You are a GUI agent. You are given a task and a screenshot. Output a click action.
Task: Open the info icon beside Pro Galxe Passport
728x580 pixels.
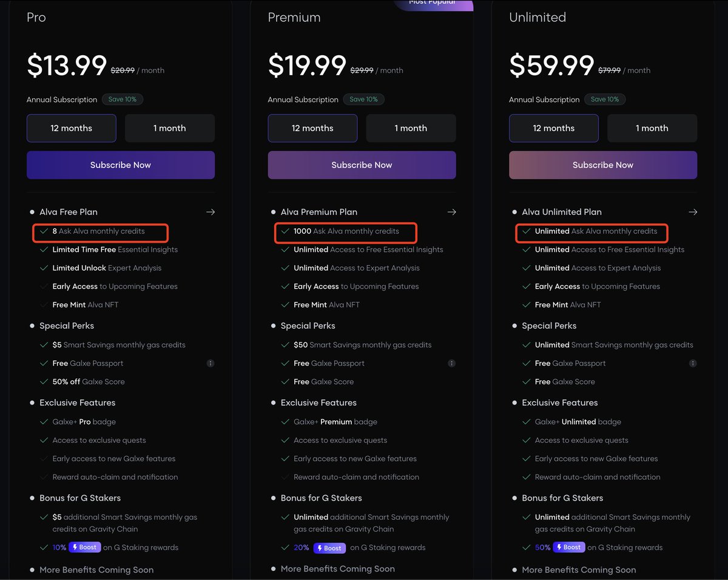[211, 363]
